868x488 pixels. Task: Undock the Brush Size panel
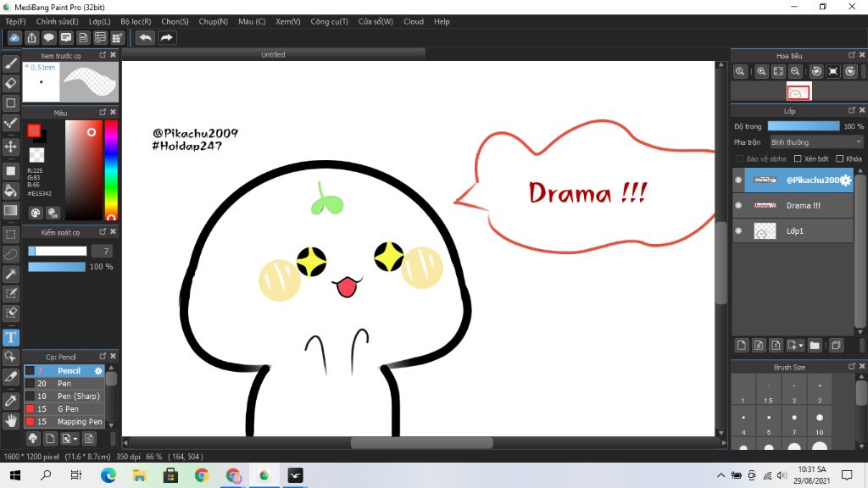point(851,367)
